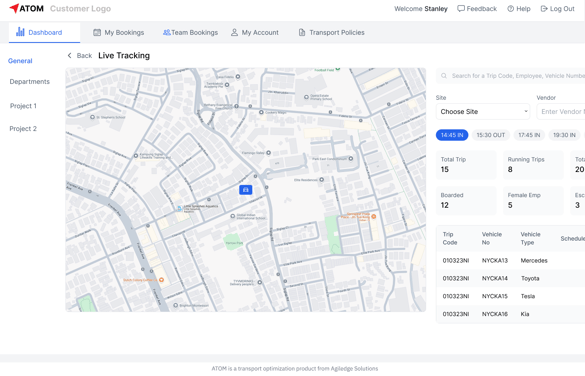This screenshot has height=376, width=585.
Task: Select the 19:30 IN time slot
Action: point(564,135)
